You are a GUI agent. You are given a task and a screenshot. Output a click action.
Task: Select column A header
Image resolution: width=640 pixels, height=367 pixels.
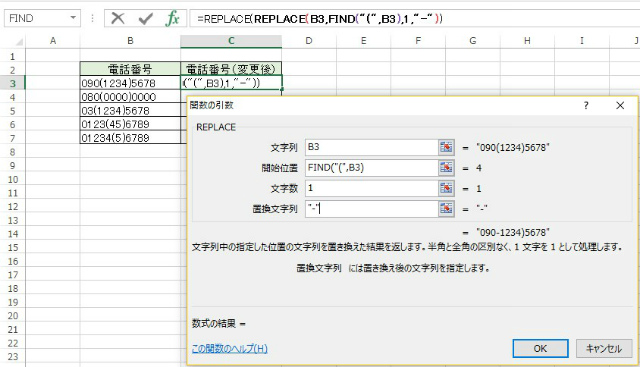(x=53, y=41)
